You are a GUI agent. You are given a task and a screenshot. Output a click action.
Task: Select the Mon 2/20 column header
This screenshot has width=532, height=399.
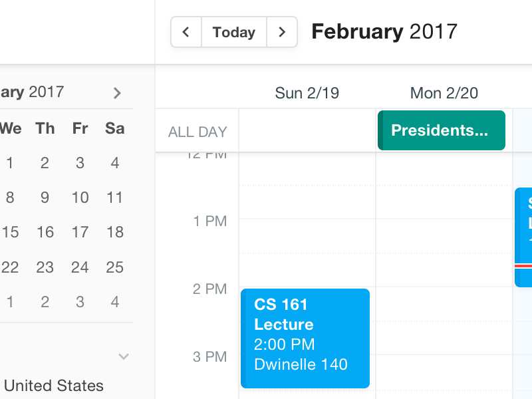444,92
